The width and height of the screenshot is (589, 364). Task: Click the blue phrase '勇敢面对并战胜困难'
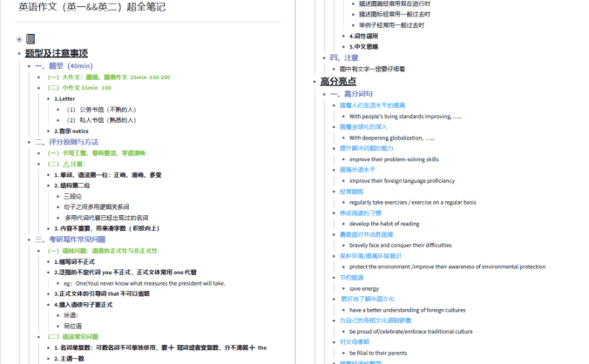pyautogui.click(x=366, y=234)
